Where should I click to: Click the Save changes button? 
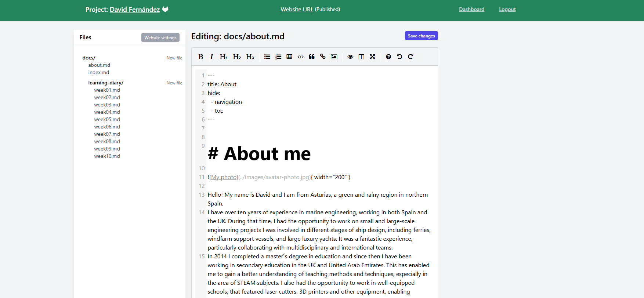coord(421,36)
